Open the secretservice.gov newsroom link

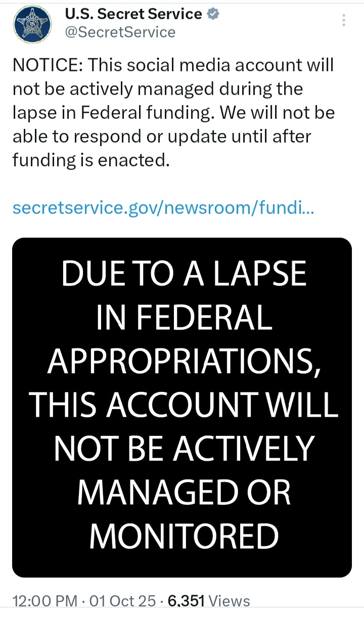[163, 208]
